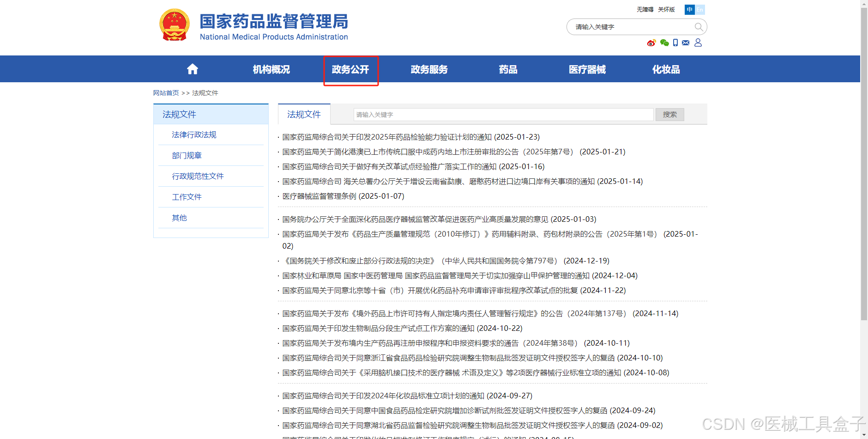Viewport: 868px width, 439px height.
Task: Open the 化妆品 menu
Action: point(666,69)
